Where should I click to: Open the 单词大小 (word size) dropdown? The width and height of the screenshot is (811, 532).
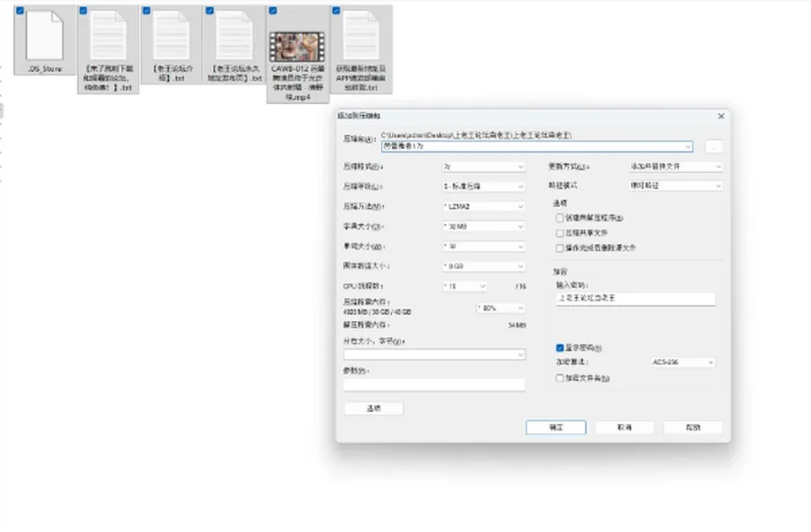point(483,247)
